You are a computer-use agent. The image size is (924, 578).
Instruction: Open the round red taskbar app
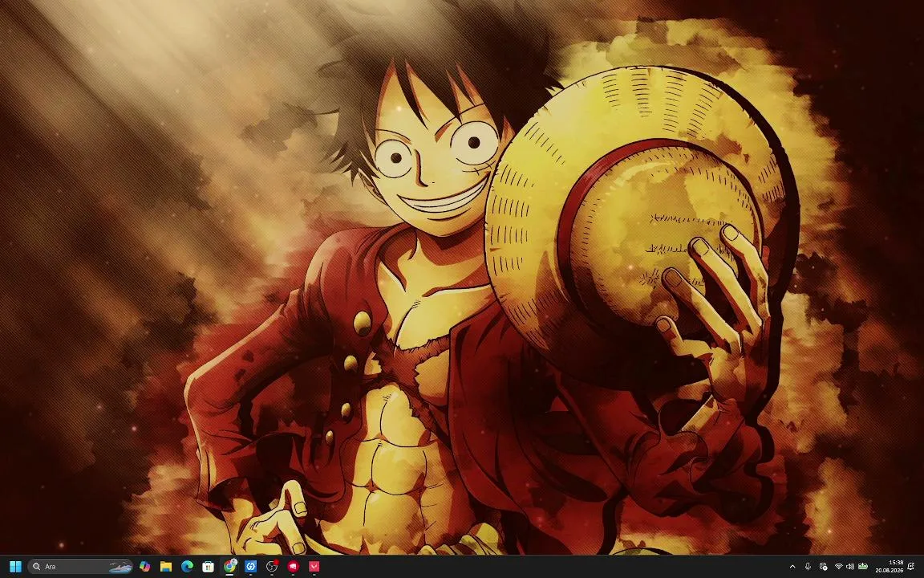point(293,567)
